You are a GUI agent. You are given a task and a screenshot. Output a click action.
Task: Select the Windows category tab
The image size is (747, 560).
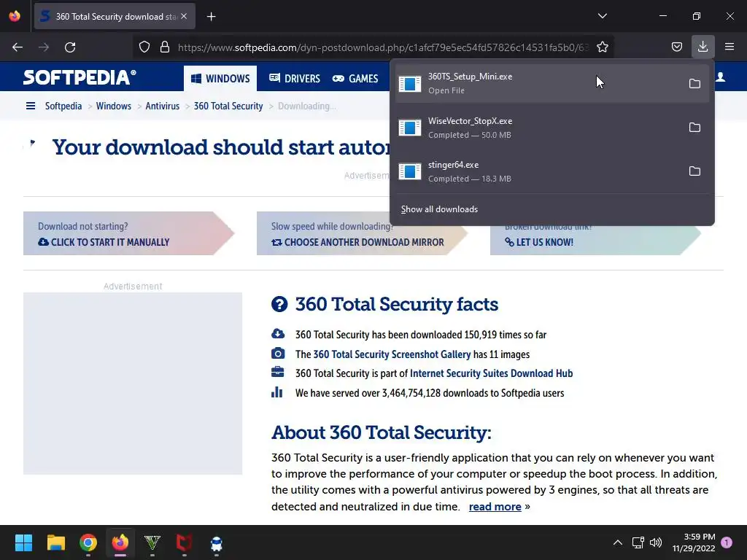coord(220,78)
